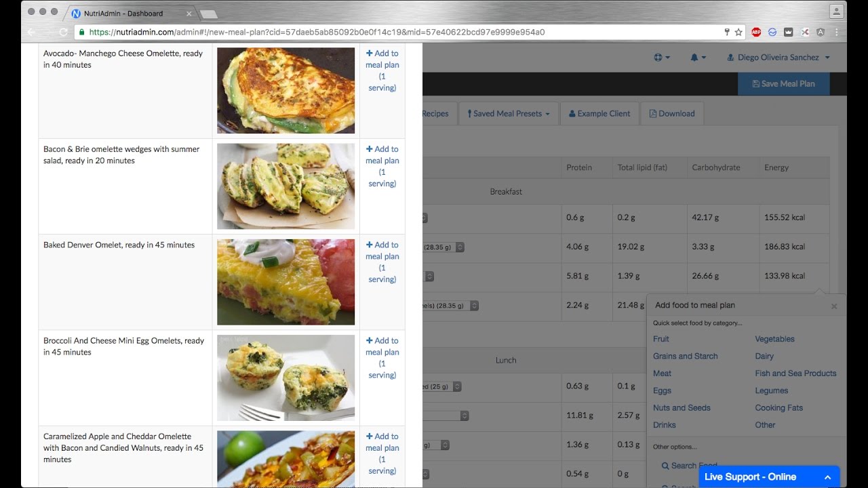Viewport: 868px width, 488px height.
Task: Open lunch serving dropdown showing (25 g)
Action: (x=441, y=386)
